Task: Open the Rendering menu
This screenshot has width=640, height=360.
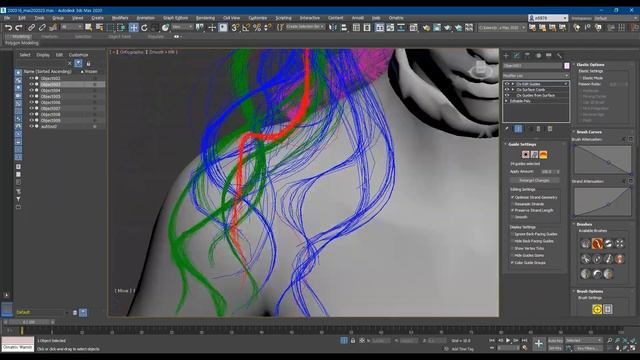Action: tap(205, 18)
